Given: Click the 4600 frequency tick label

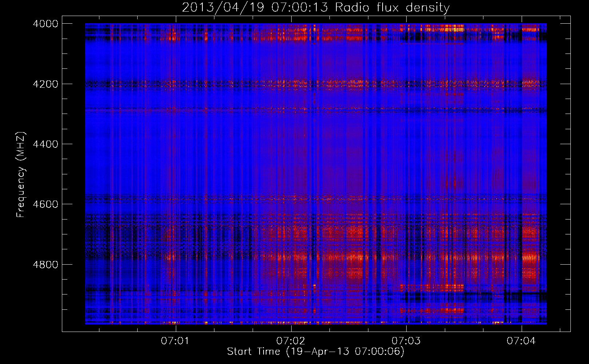Looking at the screenshot, I should tap(46, 204).
